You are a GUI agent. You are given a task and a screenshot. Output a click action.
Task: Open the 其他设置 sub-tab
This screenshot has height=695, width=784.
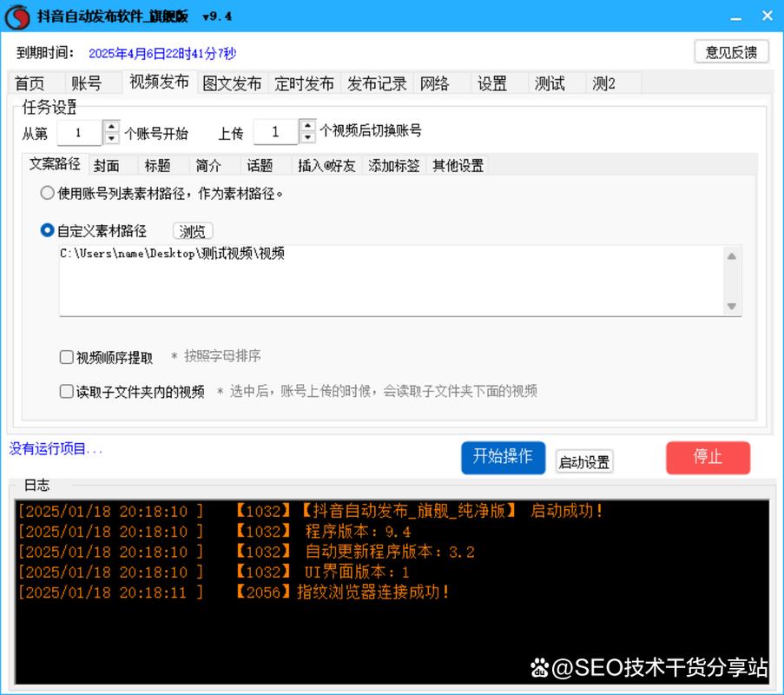(458, 166)
